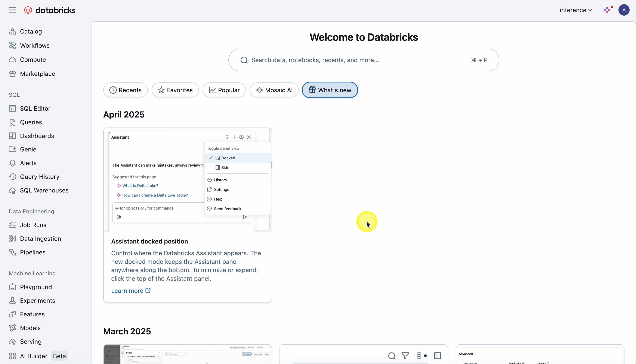Toggle the hamburger sidebar menu
This screenshot has width=636, height=364.
point(12,10)
